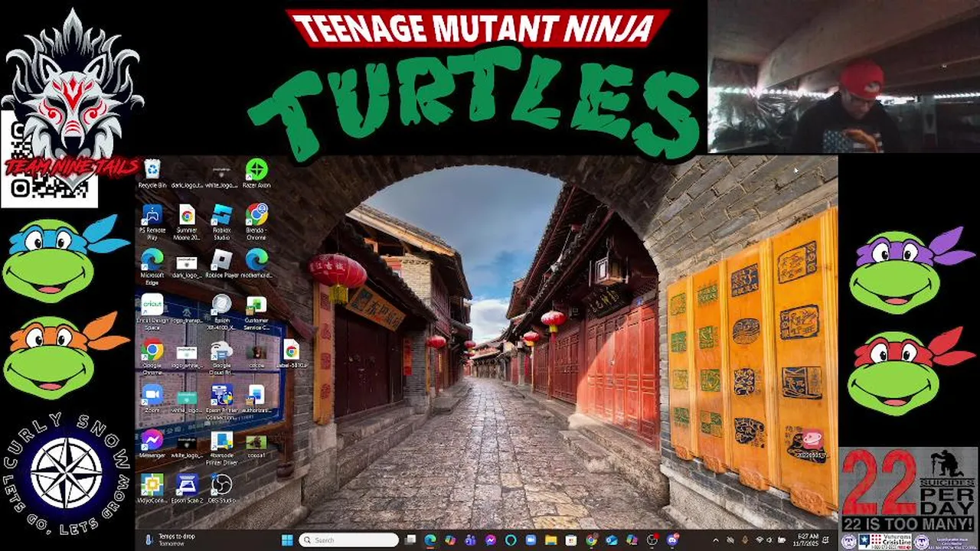Screen dimensions: 980x551
Task: Open Zoom from the taskbar
Action: (x=531, y=540)
